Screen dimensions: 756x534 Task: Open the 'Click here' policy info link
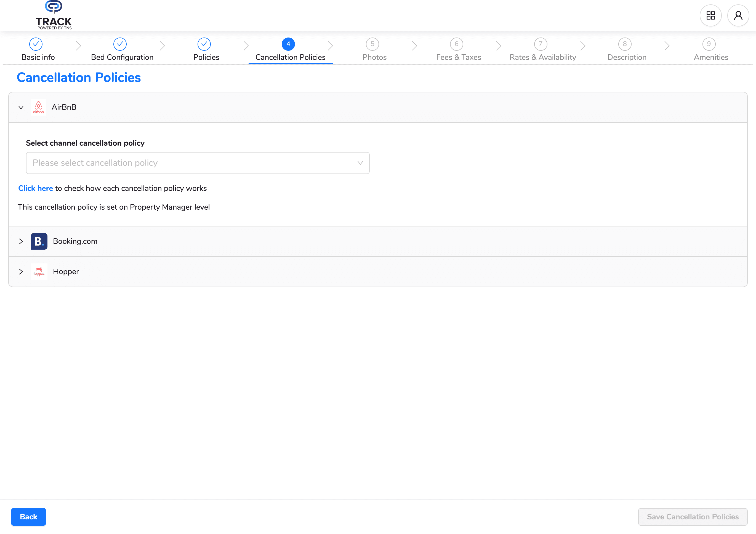coord(36,188)
